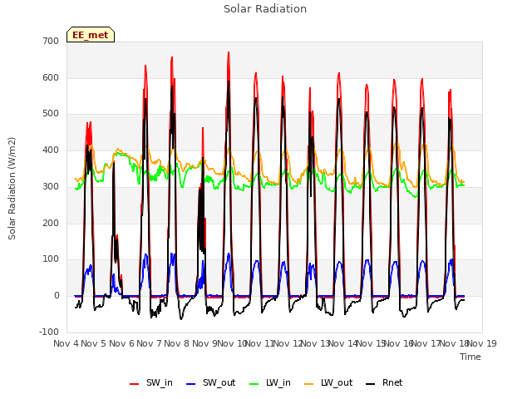The height and width of the screenshot is (399, 532).
Task: Click the 600 y-axis tick label
Action: coord(51,77)
